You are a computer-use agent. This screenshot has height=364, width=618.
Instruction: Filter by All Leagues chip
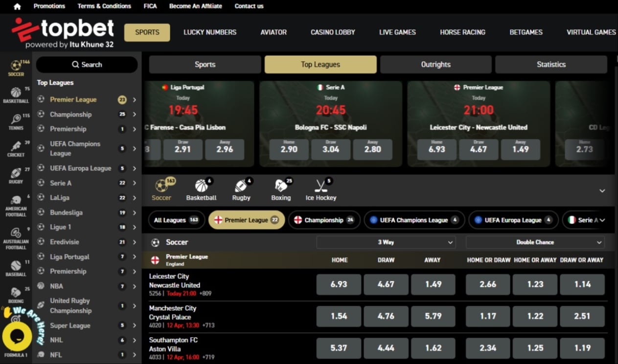(x=176, y=220)
